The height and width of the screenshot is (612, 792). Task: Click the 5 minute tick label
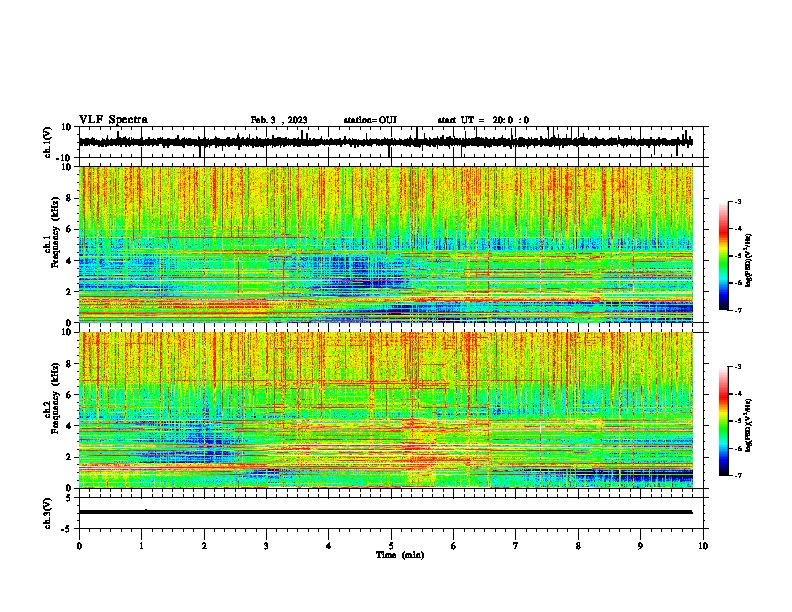(391, 546)
